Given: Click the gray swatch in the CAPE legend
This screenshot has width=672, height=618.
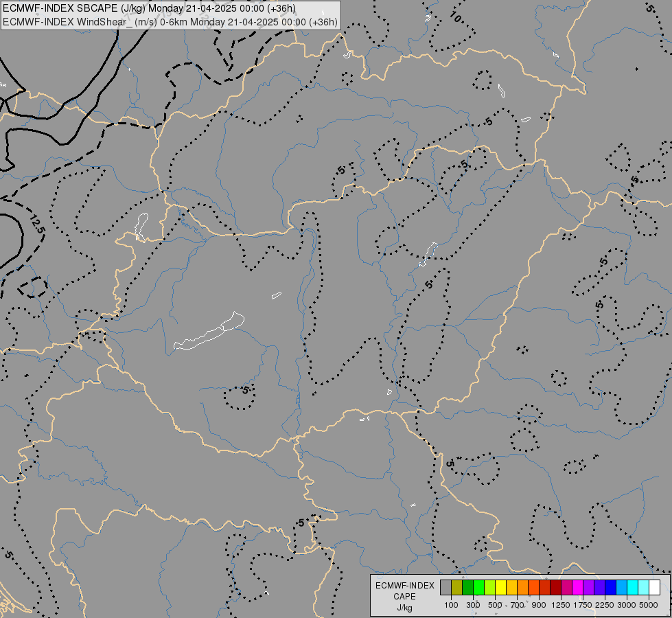Looking at the screenshot, I should (445, 587).
